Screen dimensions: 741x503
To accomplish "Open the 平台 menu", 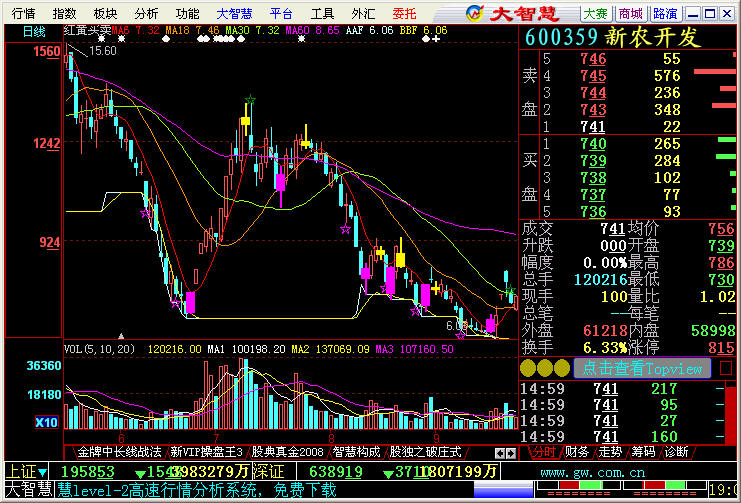I will coord(281,14).
